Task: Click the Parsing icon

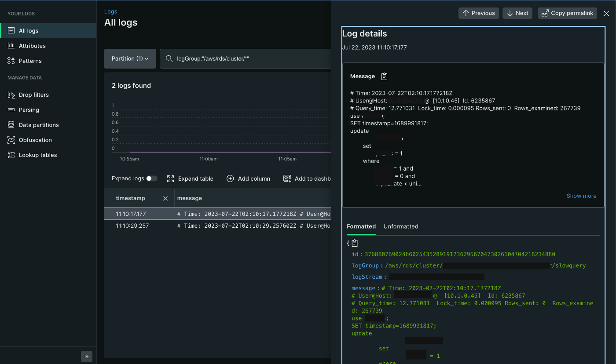Action: [x=11, y=110]
